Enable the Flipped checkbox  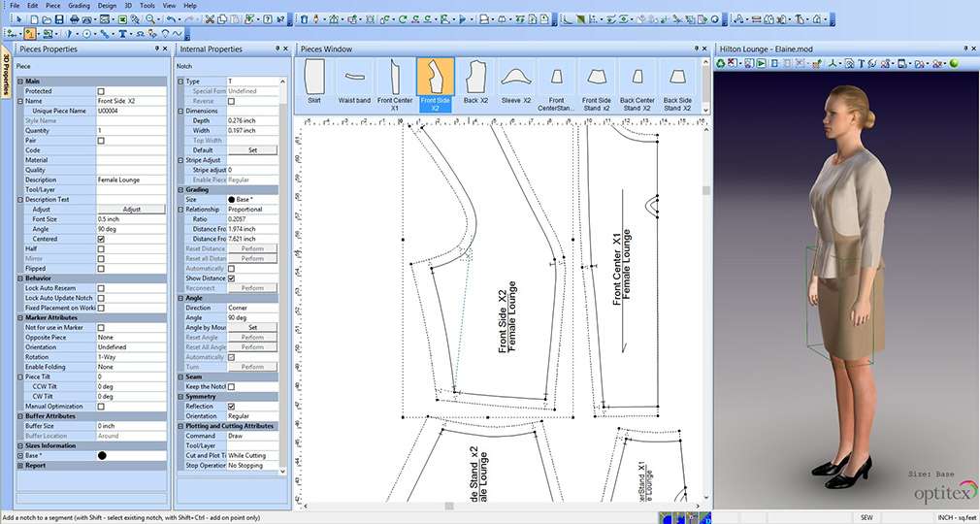coord(101,268)
